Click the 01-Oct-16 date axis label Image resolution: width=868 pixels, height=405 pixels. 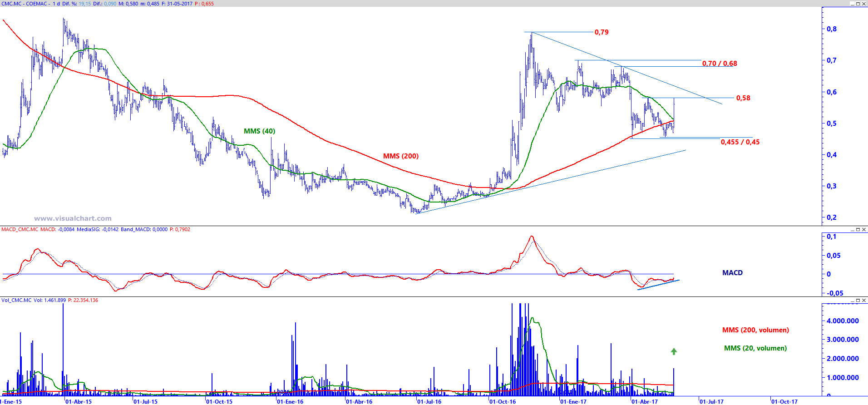(x=503, y=401)
